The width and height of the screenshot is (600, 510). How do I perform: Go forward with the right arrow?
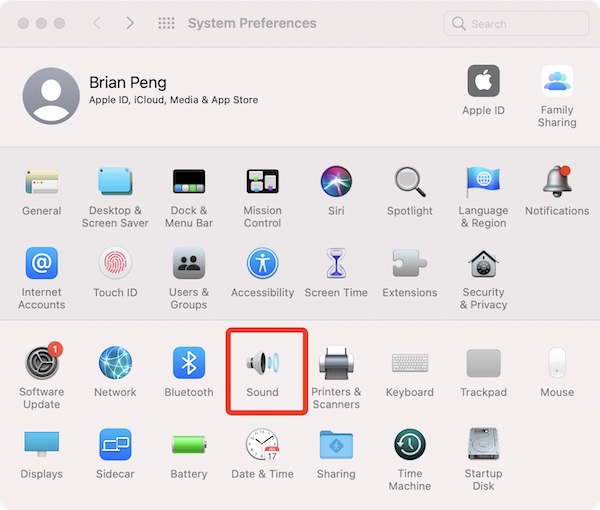coord(130,23)
